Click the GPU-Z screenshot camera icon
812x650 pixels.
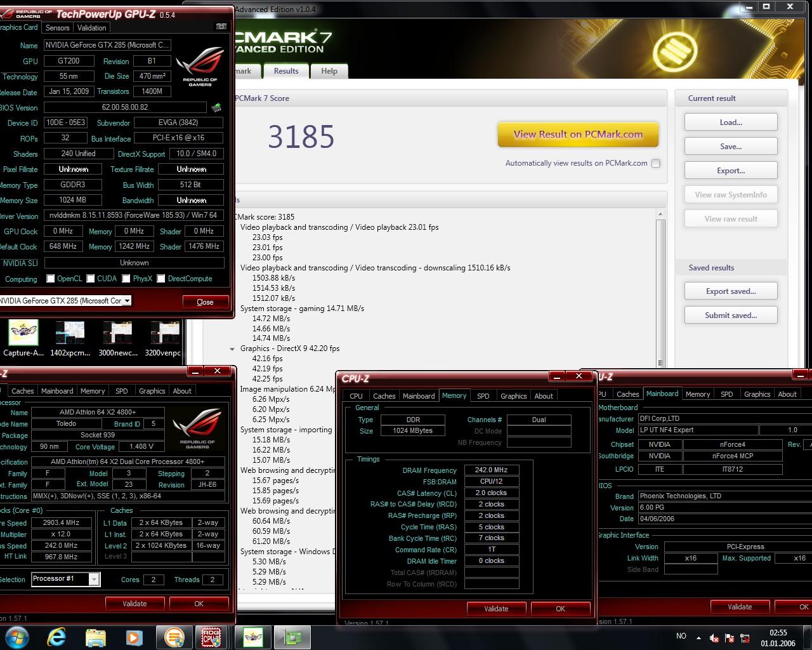[x=221, y=27]
